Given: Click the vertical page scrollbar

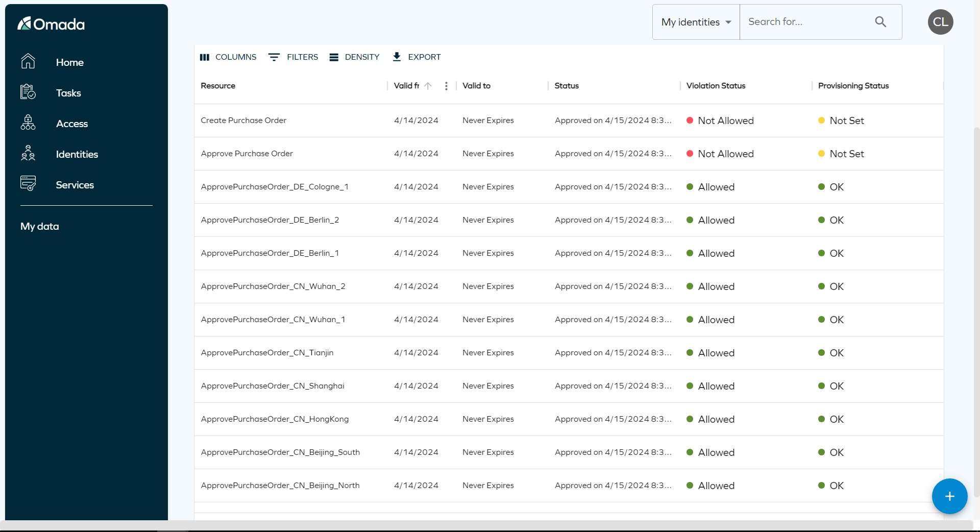Looking at the screenshot, I should tap(977, 311).
